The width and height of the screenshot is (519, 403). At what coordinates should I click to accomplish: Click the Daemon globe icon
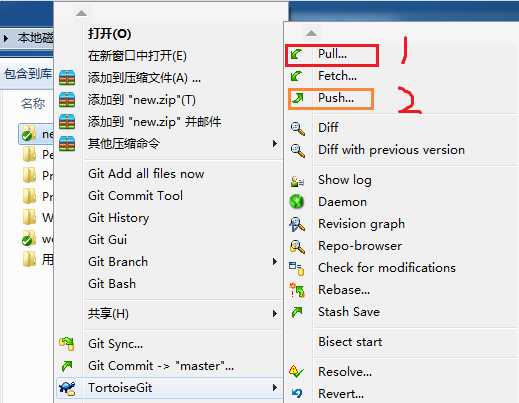297,201
